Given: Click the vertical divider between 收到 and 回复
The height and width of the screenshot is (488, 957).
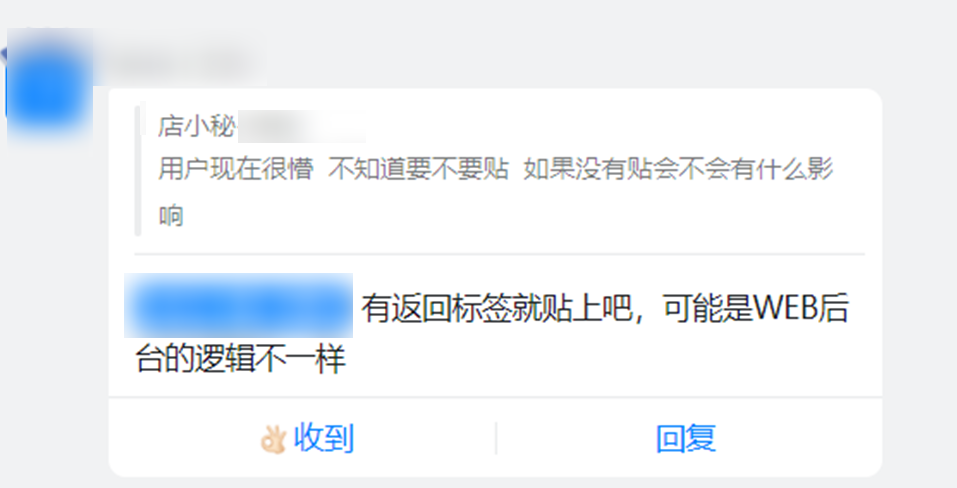Looking at the screenshot, I should (x=496, y=438).
